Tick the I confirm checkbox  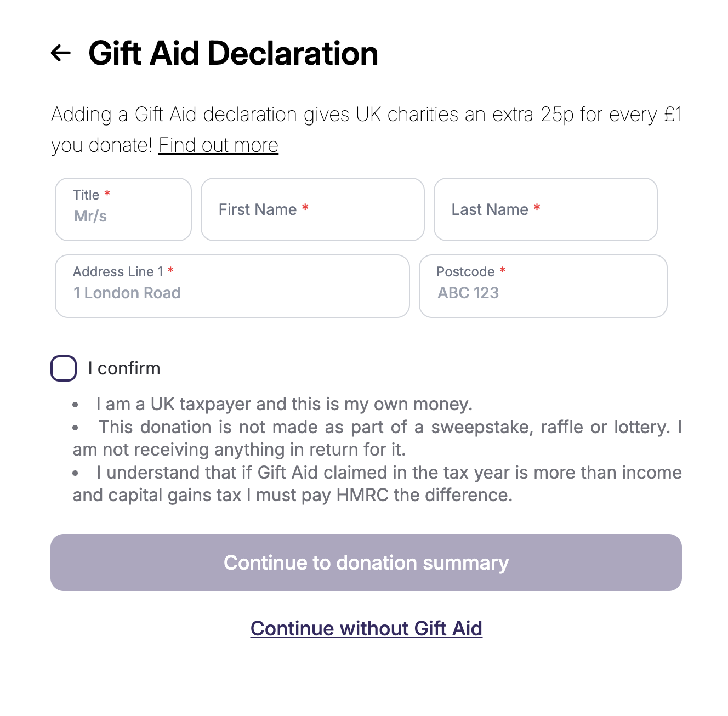point(64,368)
